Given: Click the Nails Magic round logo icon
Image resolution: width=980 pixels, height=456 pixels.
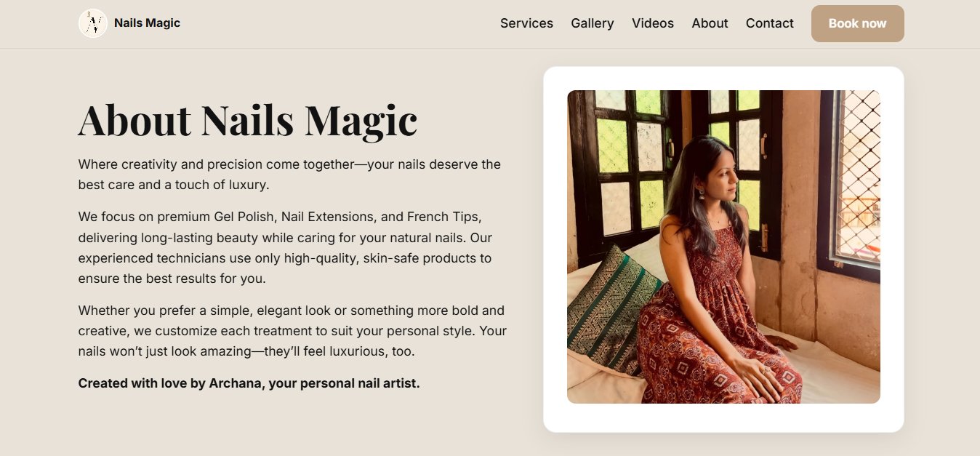Looking at the screenshot, I should point(93,23).
